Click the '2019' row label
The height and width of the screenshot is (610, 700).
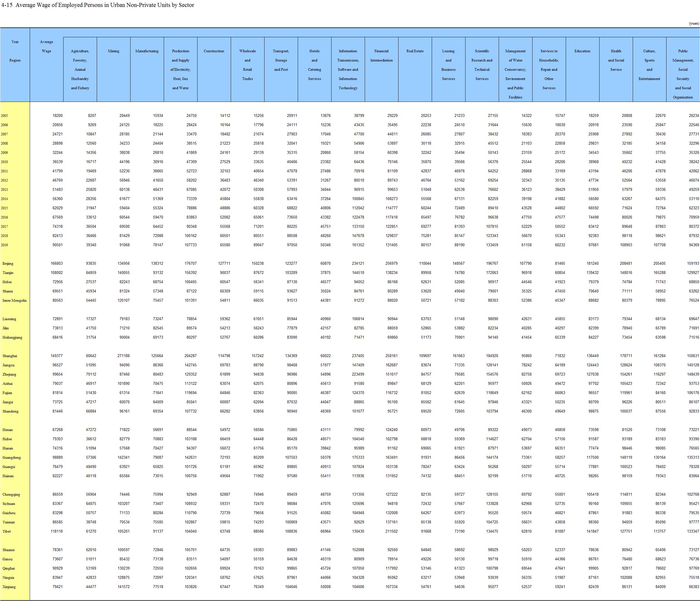(4, 245)
